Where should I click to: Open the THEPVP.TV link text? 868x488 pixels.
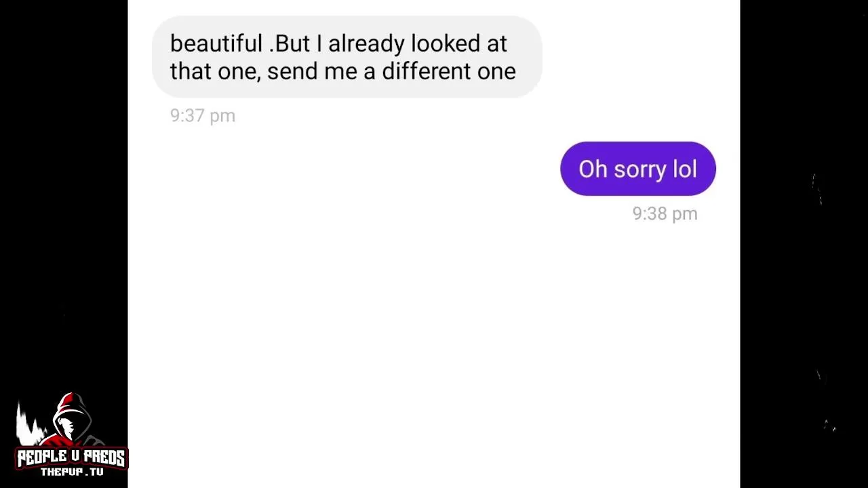click(x=71, y=472)
